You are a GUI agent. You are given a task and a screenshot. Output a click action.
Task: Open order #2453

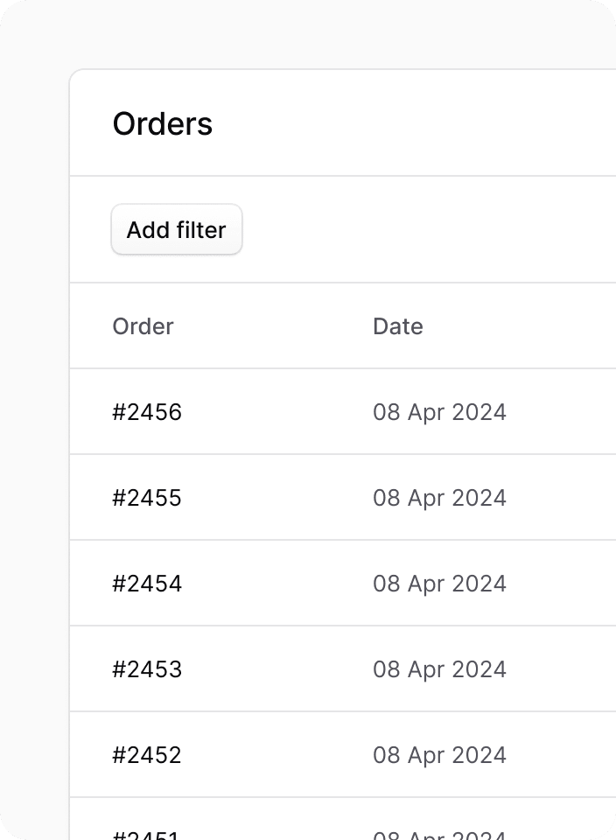147,668
